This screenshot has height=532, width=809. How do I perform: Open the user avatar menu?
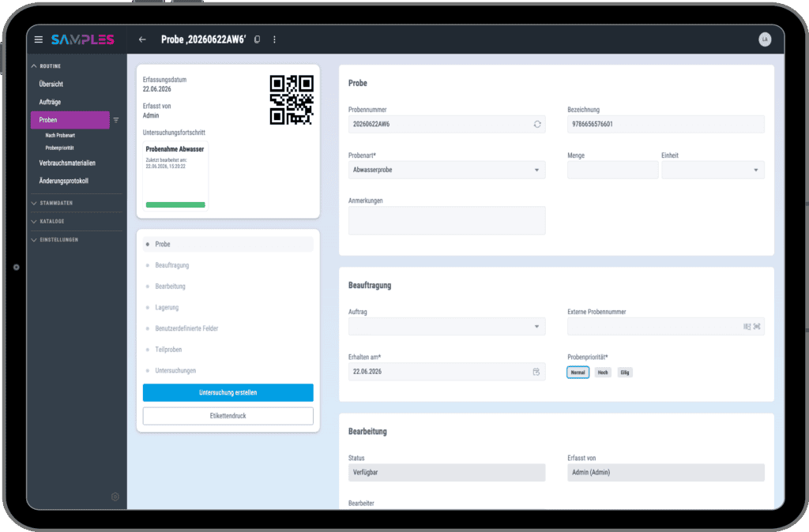tap(765, 39)
